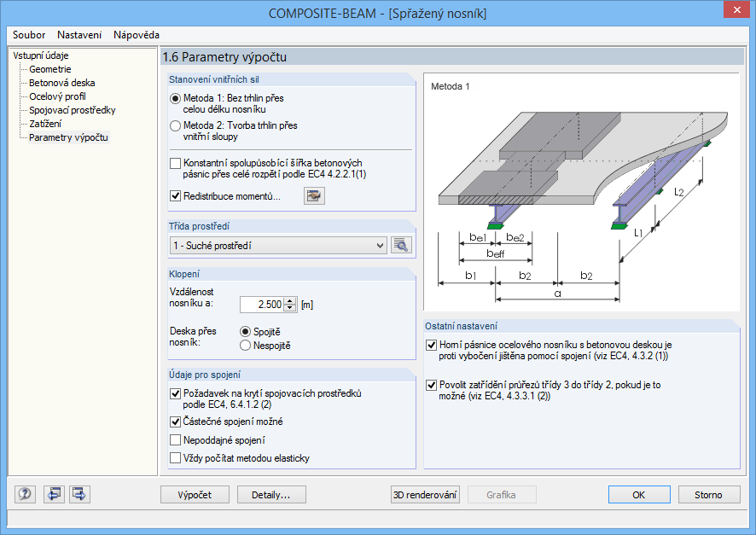This screenshot has height=535, width=756.
Task: Increase beam distance with up arrow
Action: pos(290,300)
